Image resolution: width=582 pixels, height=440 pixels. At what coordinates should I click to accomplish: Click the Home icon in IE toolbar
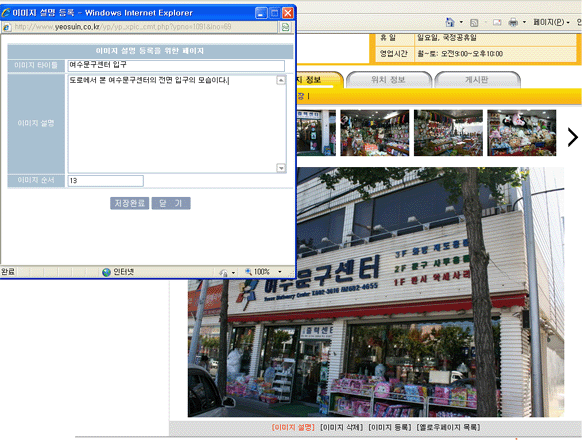[450, 22]
